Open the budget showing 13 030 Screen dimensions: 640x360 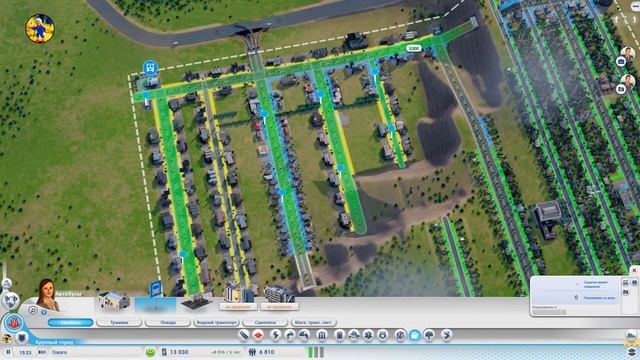[175, 352]
